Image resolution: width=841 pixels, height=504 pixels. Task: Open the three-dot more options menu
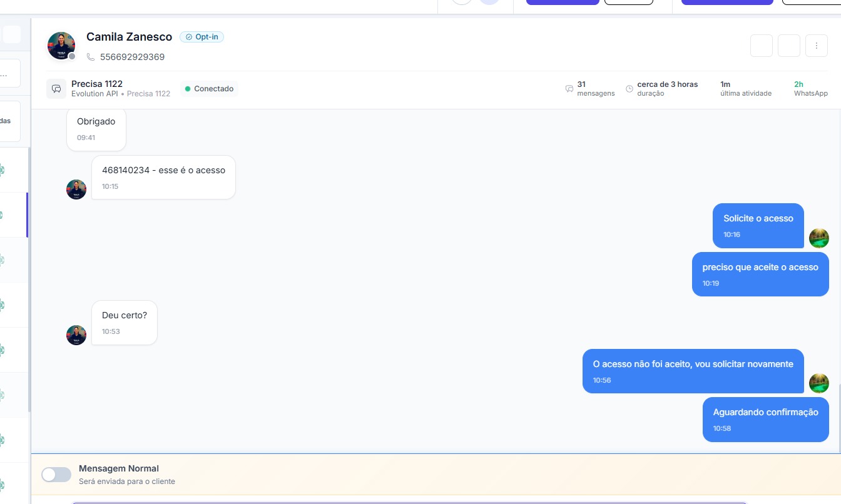pyautogui.click(x=817, y=46)
